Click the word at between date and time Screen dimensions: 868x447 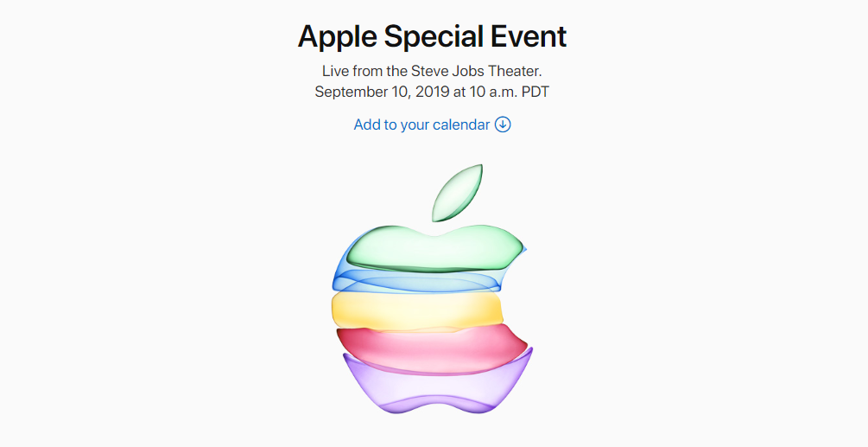459,92
